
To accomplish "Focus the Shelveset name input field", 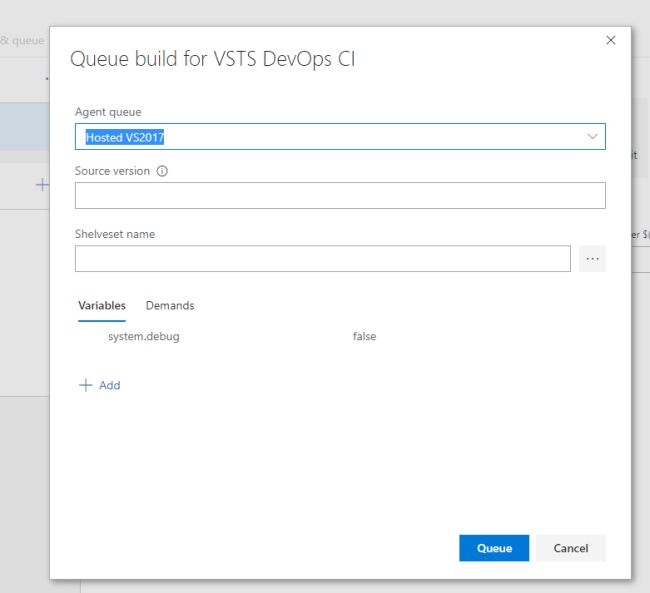I will tap(323, 259).
